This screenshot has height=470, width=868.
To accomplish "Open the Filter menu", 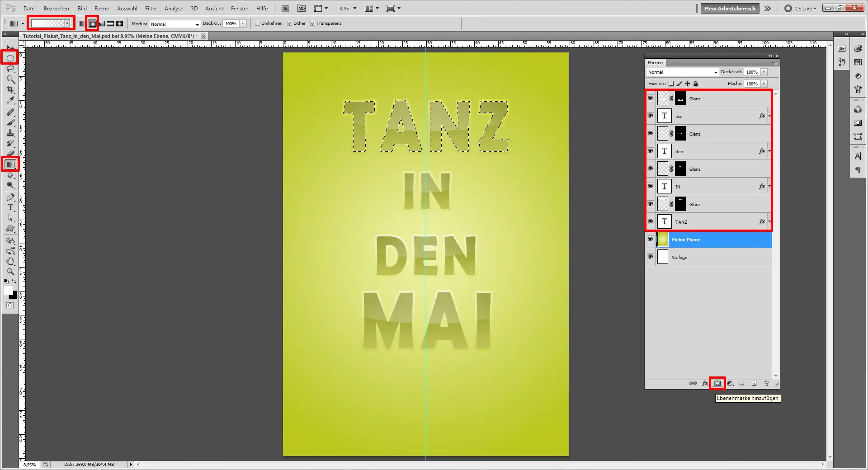I will 151,8.
